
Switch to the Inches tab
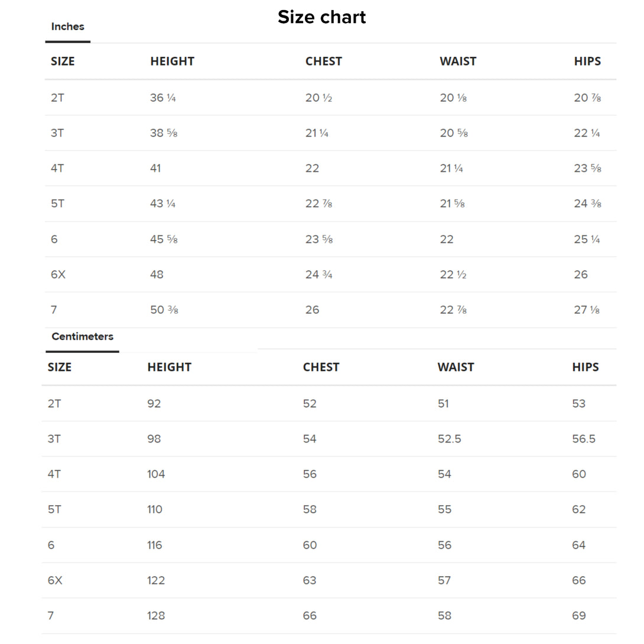click(68, 27)
